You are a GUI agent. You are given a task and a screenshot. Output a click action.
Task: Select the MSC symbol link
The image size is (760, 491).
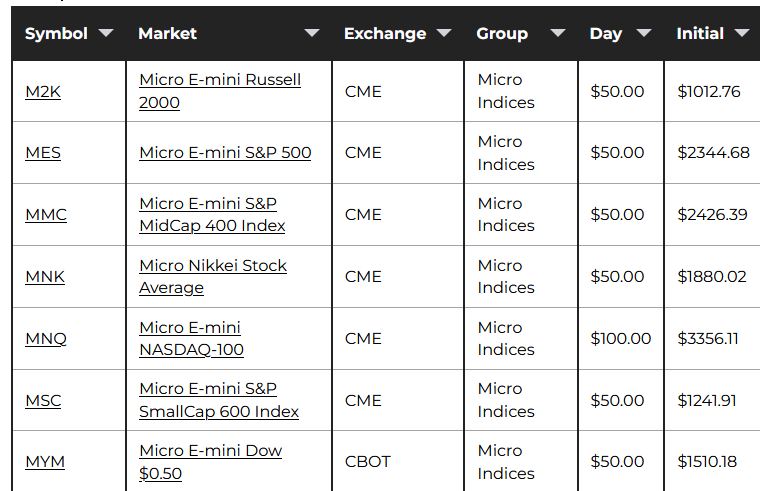(x=43, y=401)
